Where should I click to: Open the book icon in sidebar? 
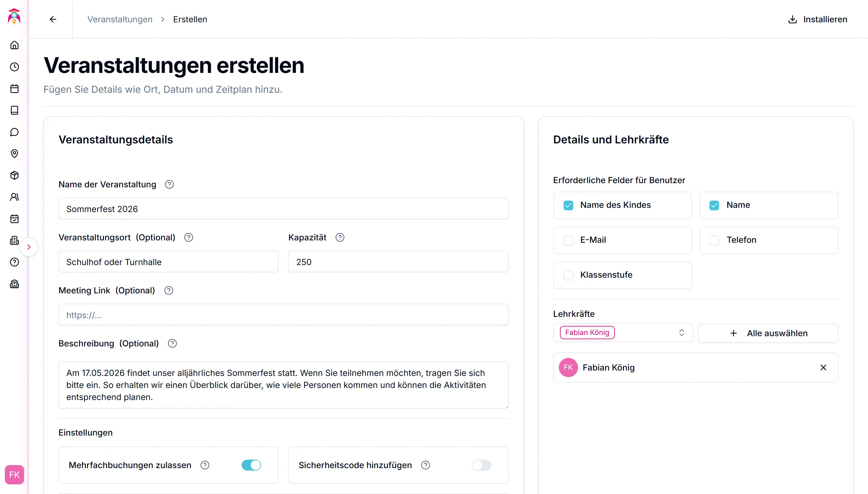pyautogui.click(x=14, y=110)
